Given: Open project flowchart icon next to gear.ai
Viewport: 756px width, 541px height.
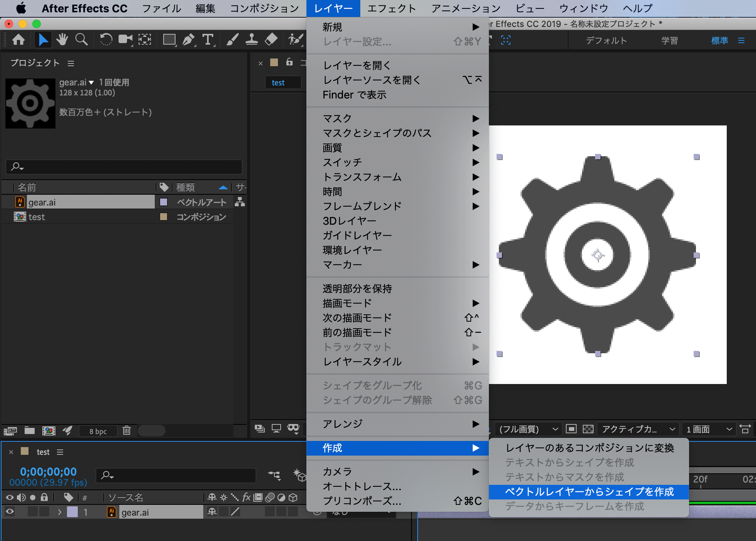Looking at the screenshot, I should pos(240,202).
